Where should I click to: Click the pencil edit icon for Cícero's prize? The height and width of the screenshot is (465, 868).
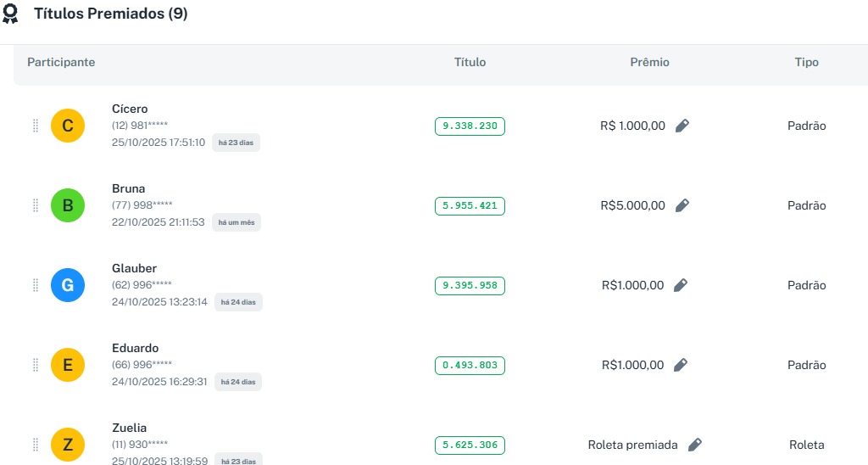pos(682,126)
